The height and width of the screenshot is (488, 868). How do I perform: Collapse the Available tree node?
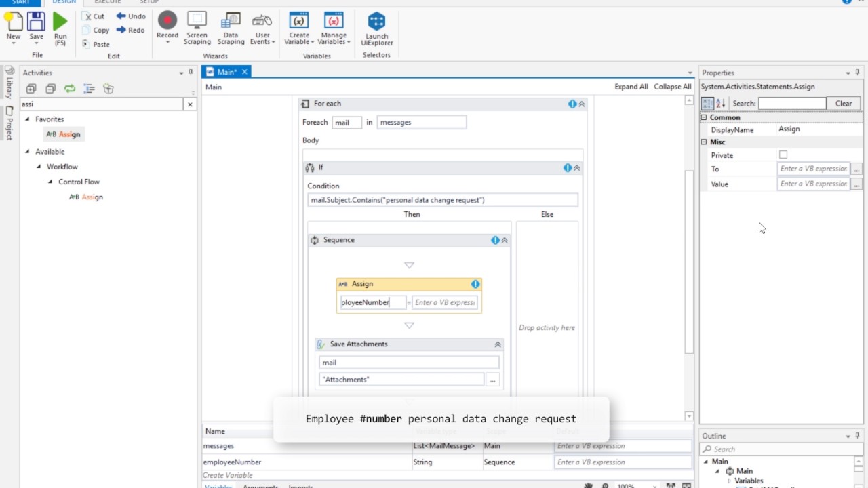(28, 152)
